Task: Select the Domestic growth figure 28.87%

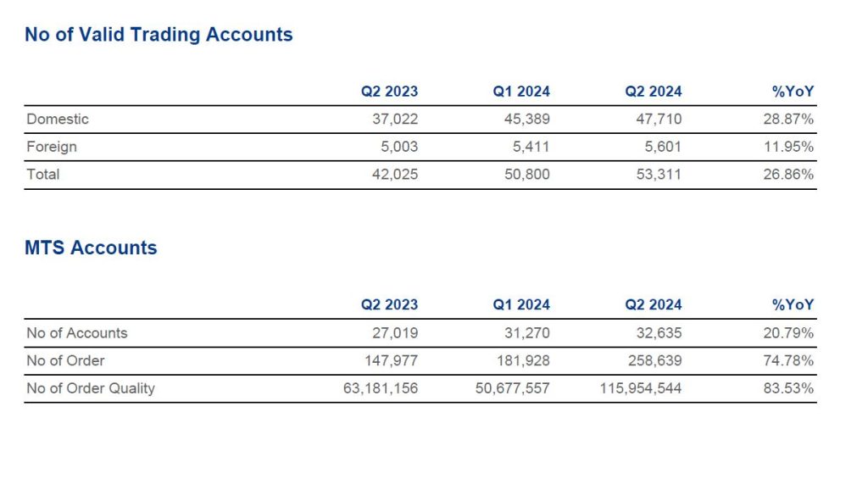Action: point(788,120)
